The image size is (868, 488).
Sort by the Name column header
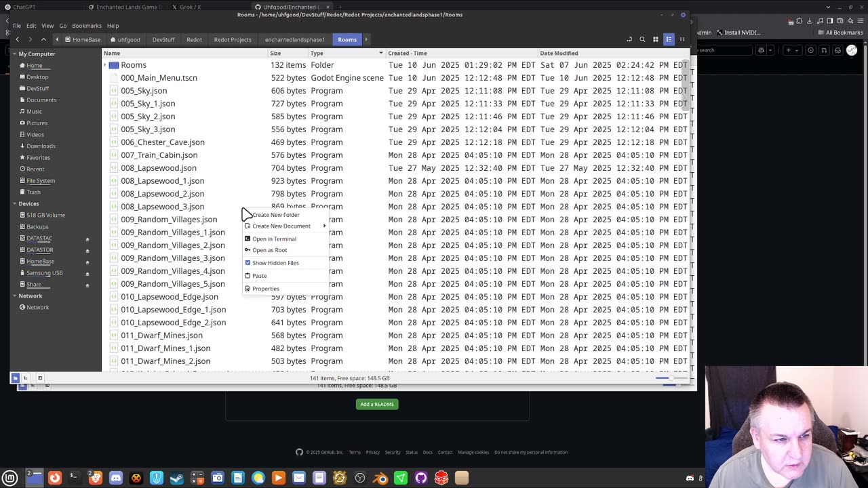click(x=184, y=53)
